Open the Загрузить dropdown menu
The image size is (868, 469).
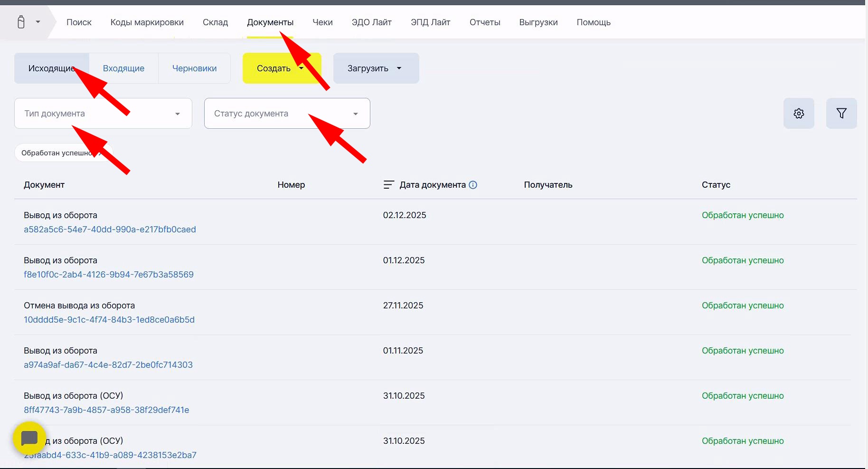pos(376,68)
